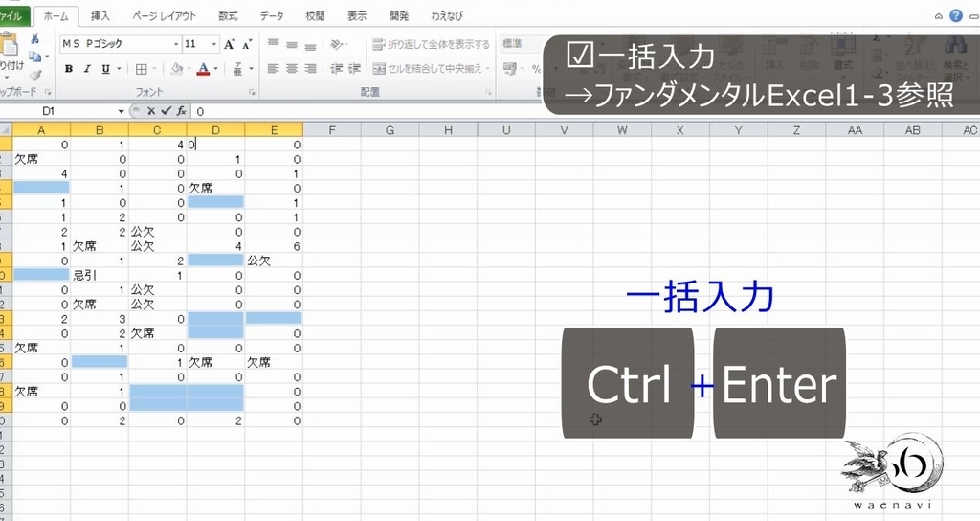Click 折り返して全体を表示する wrap text button

[x=432, y=44]
